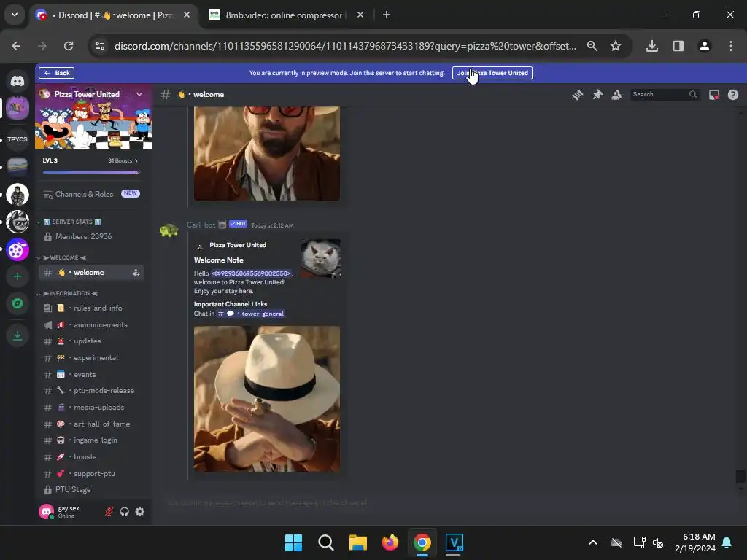Toggle microphone mute in user panel

(x=109, y=512)
